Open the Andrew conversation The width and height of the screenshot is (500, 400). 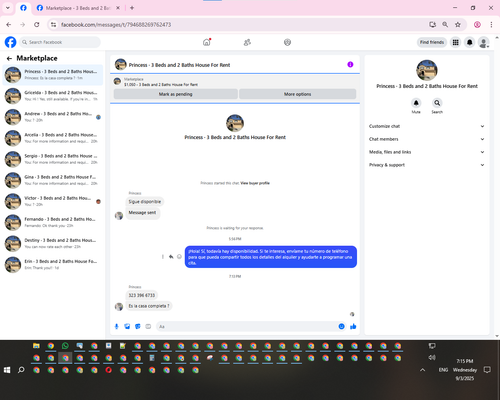53,117
